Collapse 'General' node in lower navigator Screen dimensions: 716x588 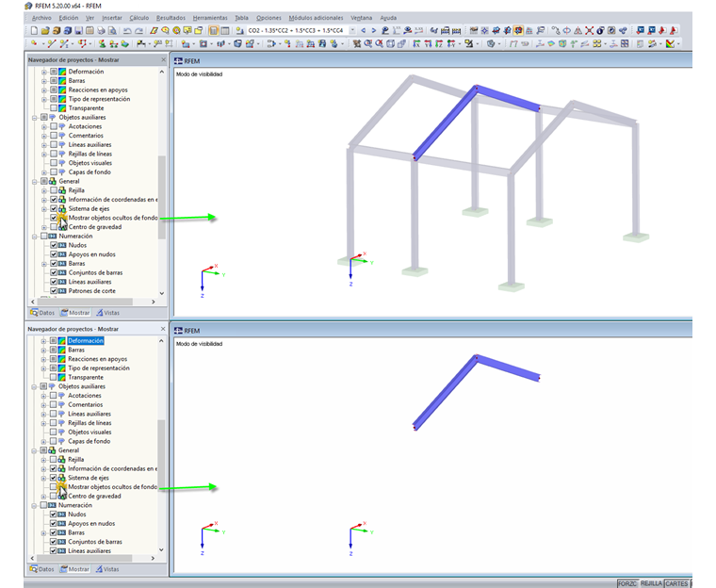(34, 450)
